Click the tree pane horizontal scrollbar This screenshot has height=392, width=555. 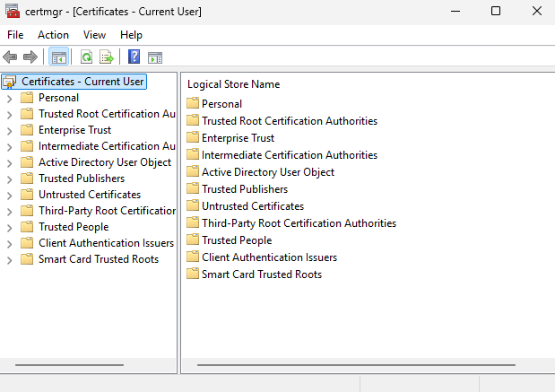(x=69, y=365)
